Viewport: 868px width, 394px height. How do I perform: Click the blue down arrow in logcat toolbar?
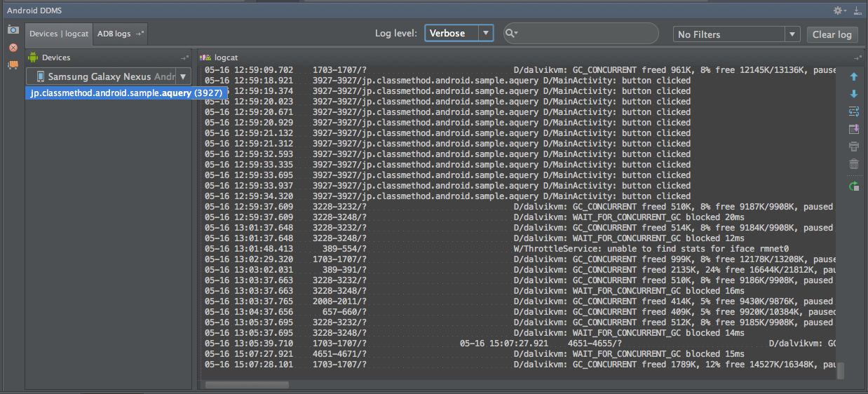tap(853, 94)
